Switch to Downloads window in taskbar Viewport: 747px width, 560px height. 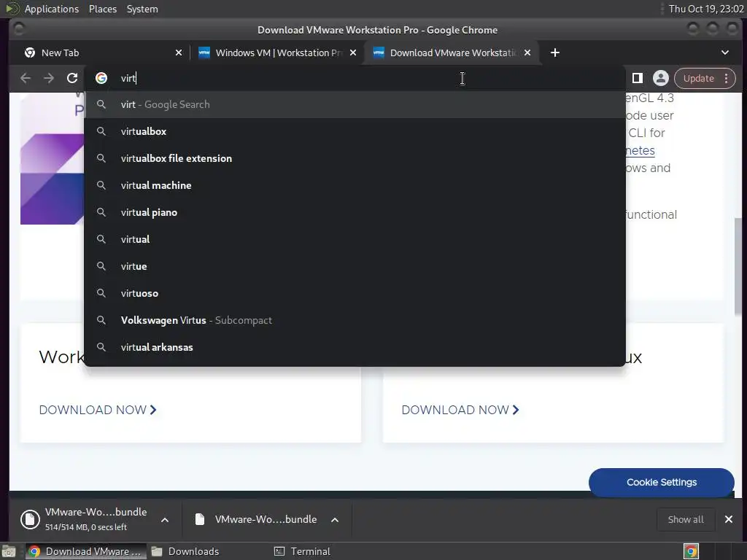tap(185, 551)
